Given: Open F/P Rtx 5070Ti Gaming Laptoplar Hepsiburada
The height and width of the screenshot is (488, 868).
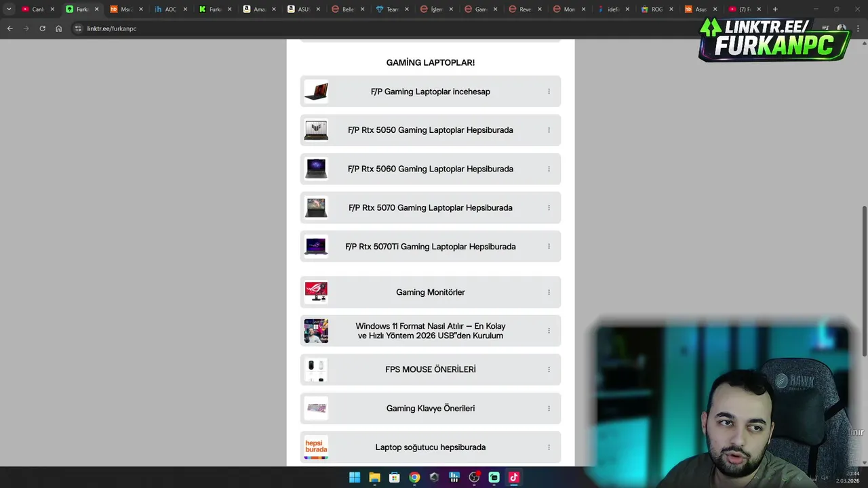Looking at the screenshot, I should click(x=431, y=246).
